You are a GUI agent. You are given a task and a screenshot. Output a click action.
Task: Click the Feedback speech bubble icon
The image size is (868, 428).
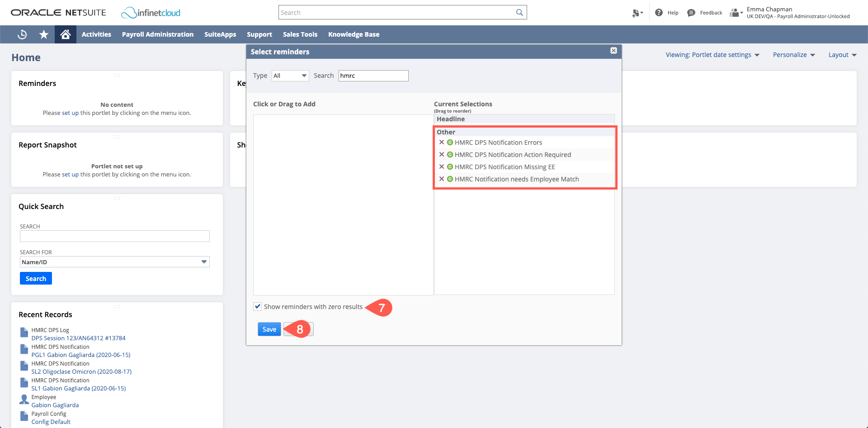point(691,13)
